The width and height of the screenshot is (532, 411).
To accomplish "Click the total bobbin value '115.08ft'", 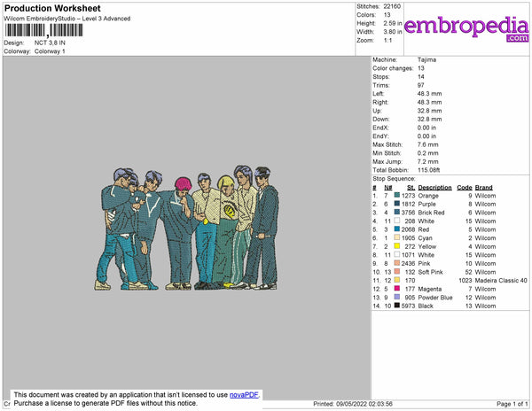I will [x=428, y=170].
